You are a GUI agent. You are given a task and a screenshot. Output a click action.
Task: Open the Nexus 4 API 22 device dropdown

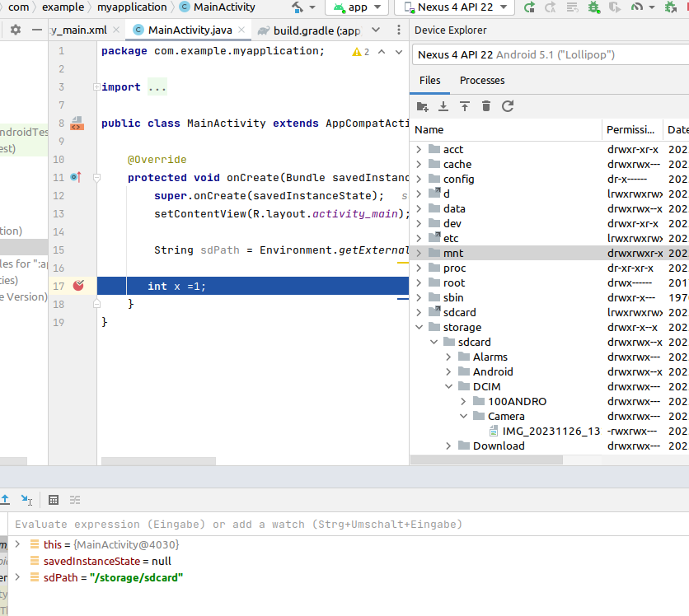tap(454, 7)
